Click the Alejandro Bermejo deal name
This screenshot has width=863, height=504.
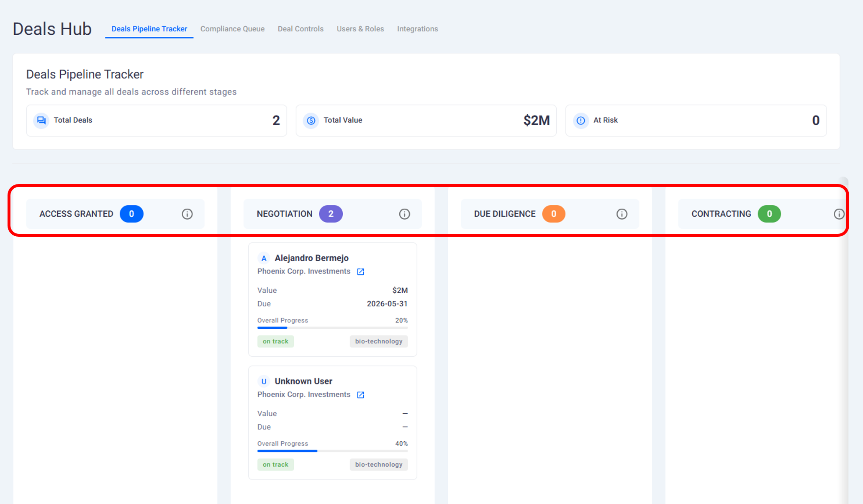click(x=311, y=258)
